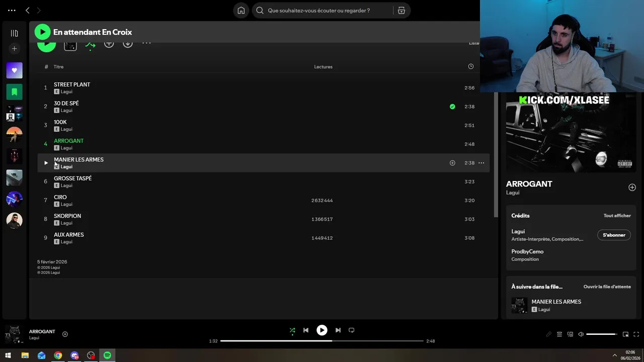This screenshot has width=644, height=362.
Task: Collapse the library sidebar icon
Action: point(14,33)
